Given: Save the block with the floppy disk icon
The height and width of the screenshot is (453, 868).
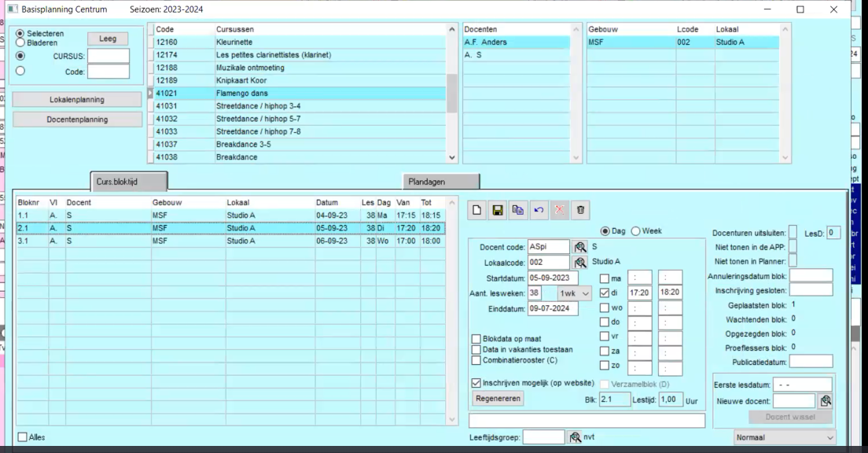Looking at the screenshot, I should [x=498, y=210].
